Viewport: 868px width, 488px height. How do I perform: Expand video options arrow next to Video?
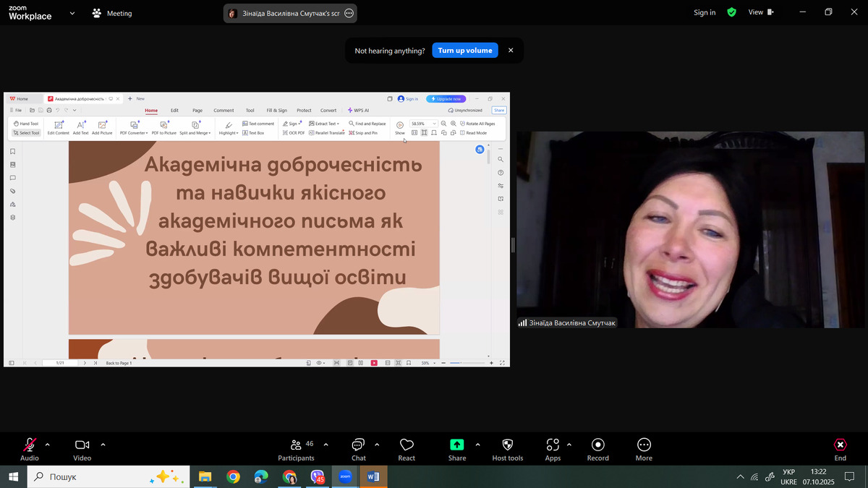click(x=103, y=444)
